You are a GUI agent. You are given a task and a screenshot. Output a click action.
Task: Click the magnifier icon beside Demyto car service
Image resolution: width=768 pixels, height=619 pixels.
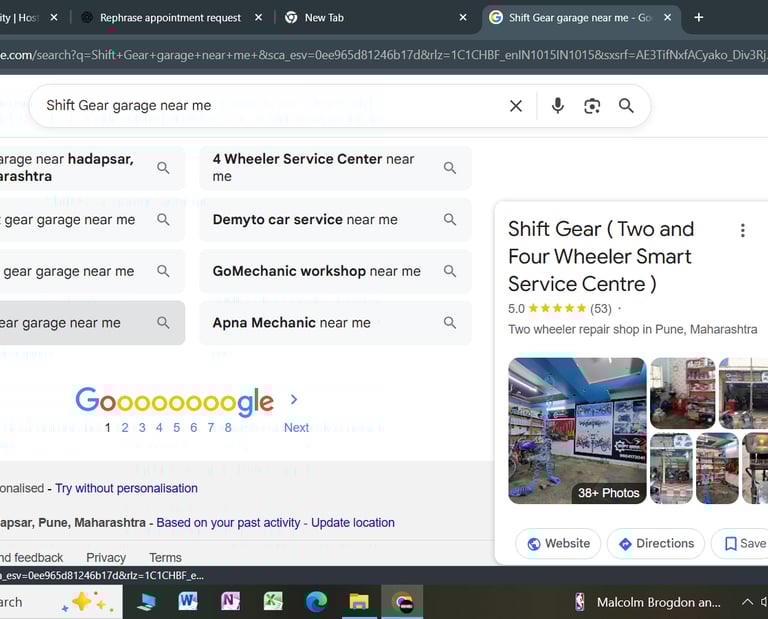tap(450, 219)
